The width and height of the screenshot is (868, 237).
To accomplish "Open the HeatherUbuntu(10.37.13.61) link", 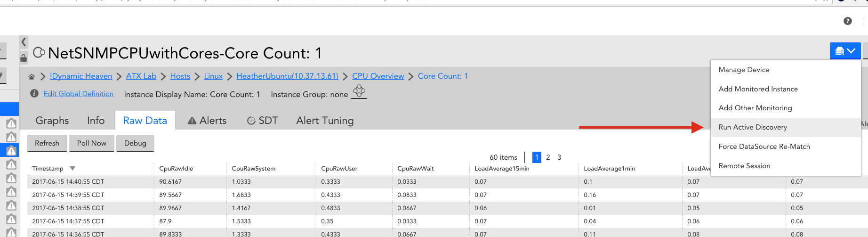I will coord(287,76).
